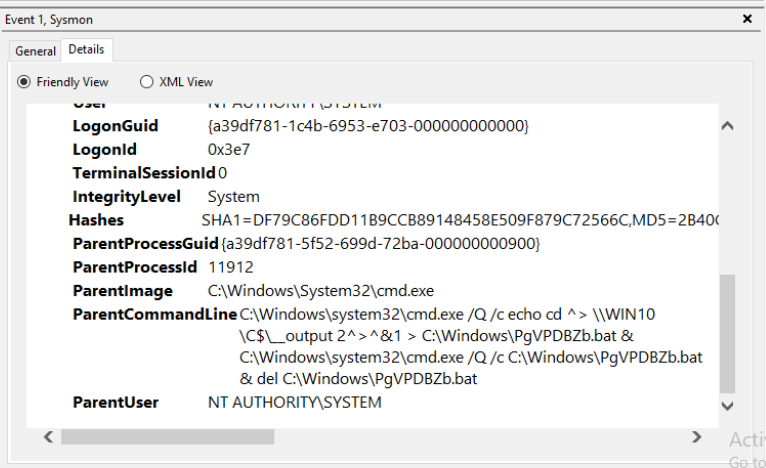Select the ParentUser NT AUTHORITY\SYSTEM value
The image size is (766, 468).
point(294,402)
